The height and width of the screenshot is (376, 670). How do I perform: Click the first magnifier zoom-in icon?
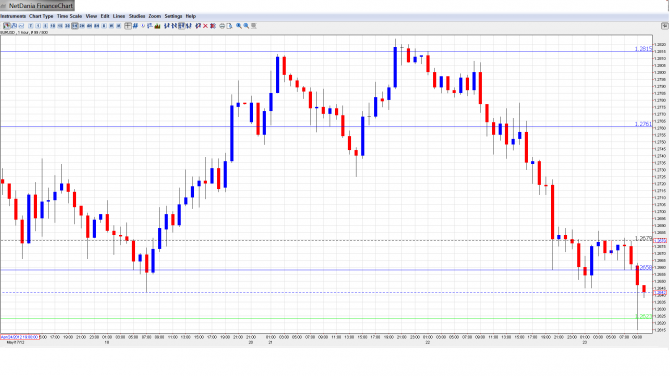[239, 26]
